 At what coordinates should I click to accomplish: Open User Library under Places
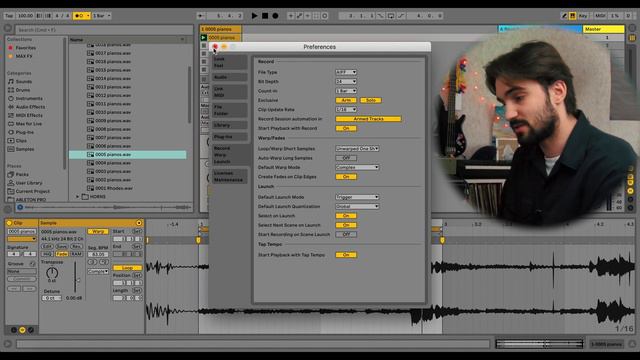[x=29, y=183]
